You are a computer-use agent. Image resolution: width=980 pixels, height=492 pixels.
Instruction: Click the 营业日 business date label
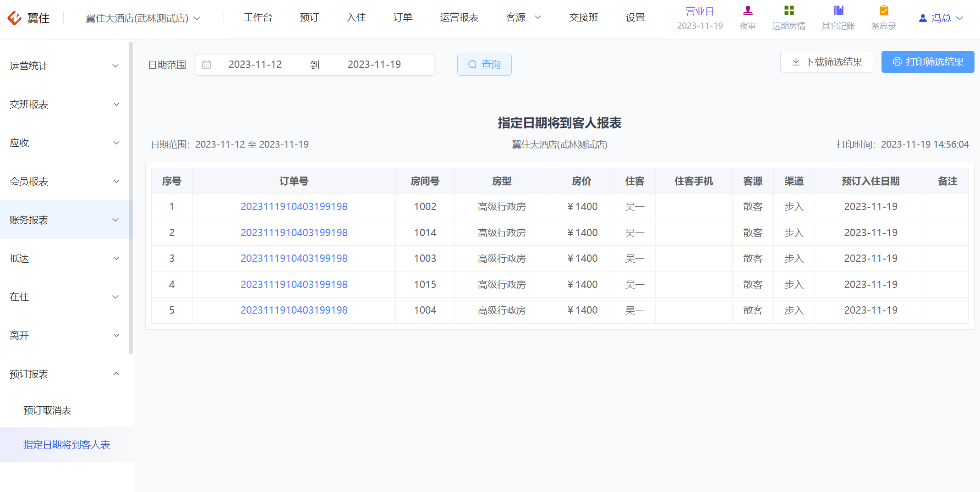(x=700, y=11)
